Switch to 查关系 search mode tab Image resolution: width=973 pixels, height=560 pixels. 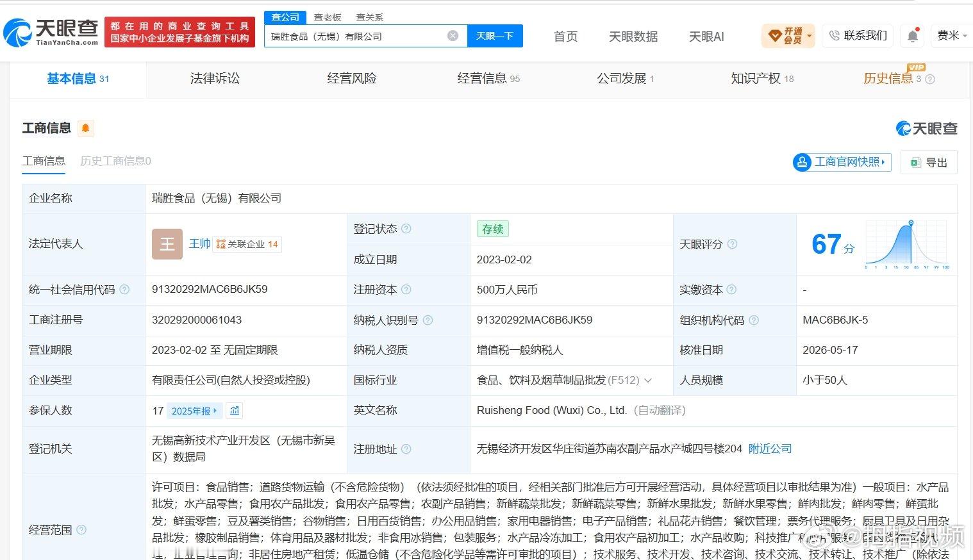[370, 17]
